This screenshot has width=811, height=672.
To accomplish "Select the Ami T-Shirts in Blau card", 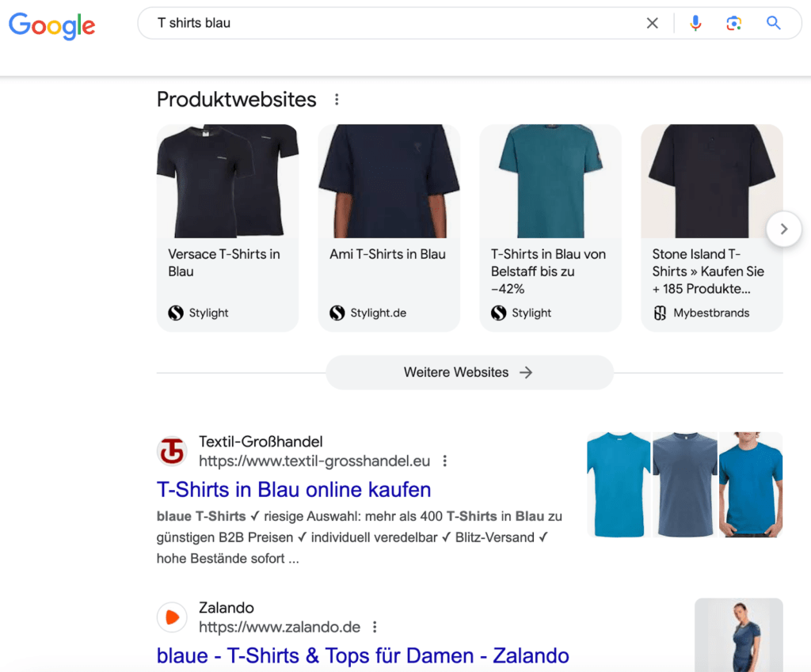I will point(389,228).
